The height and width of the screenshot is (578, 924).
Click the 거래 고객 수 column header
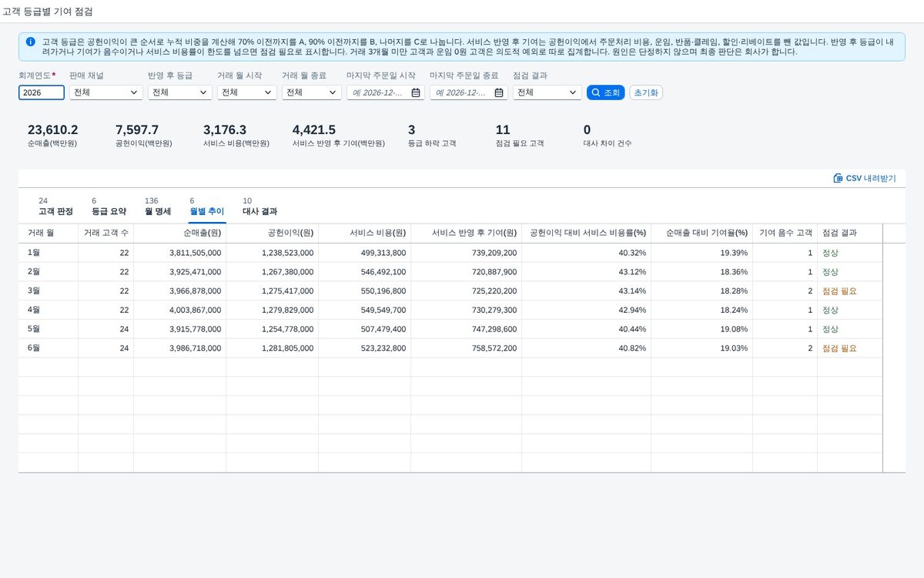[106, 233]
